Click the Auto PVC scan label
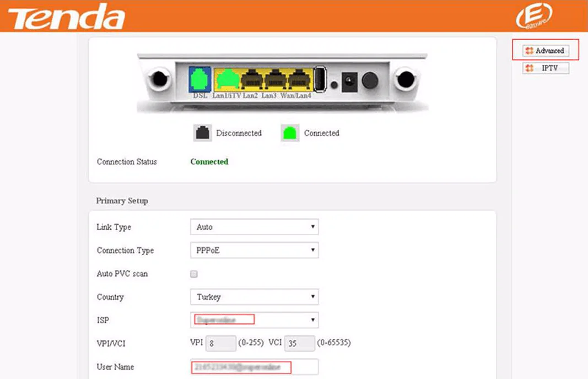 (x=122, y=274)
